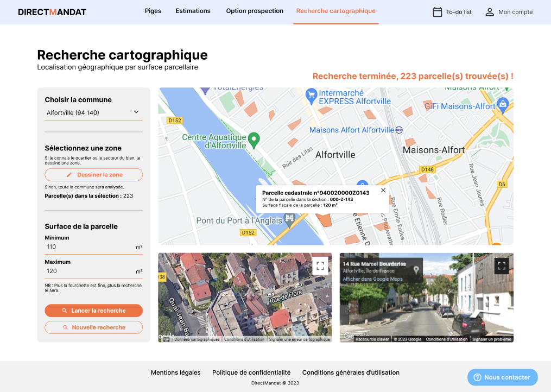Click the Dessiner la zone button
Viewport: 551px width, 392px height.
pyautogui.click(x=93, y=175)
